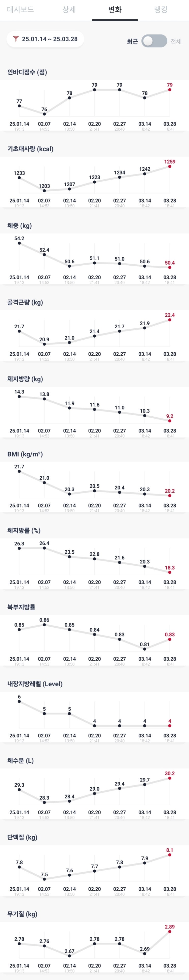Click the red funnel filter icon
This screenshot has width=189, height=980.
16,39
